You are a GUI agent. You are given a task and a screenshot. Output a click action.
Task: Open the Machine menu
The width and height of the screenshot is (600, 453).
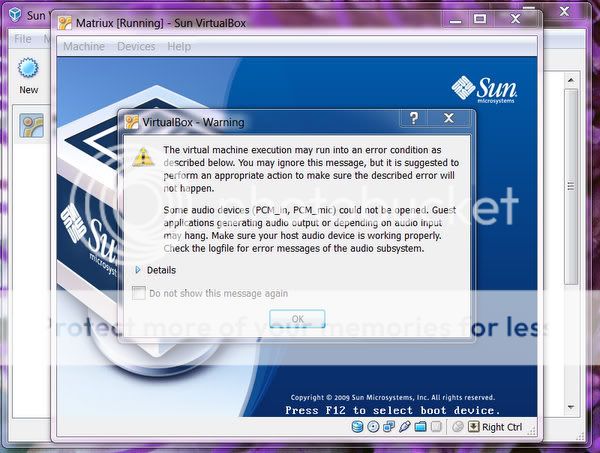point(84,46)
